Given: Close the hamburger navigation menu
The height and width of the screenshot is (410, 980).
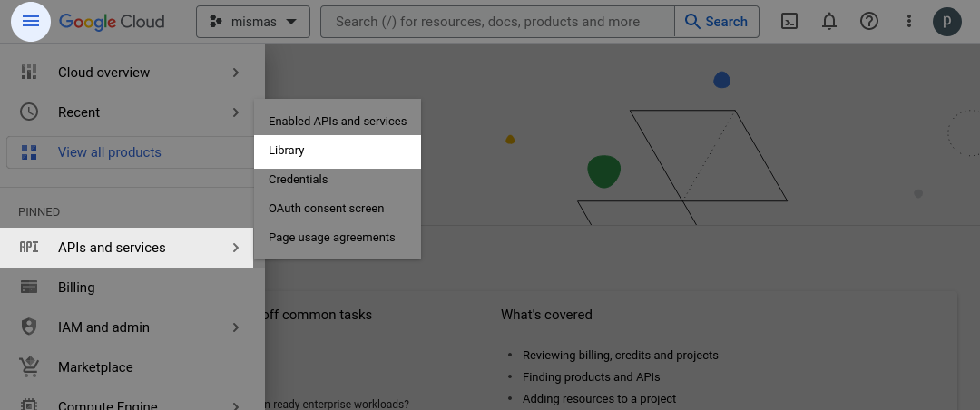Looking at the screenshot, I should [31, 21].
